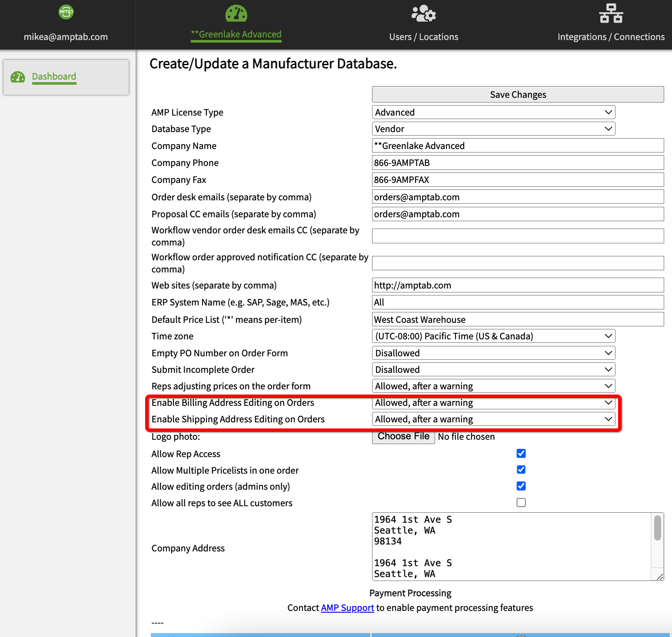Go to Users / Locations

point(424,37)
